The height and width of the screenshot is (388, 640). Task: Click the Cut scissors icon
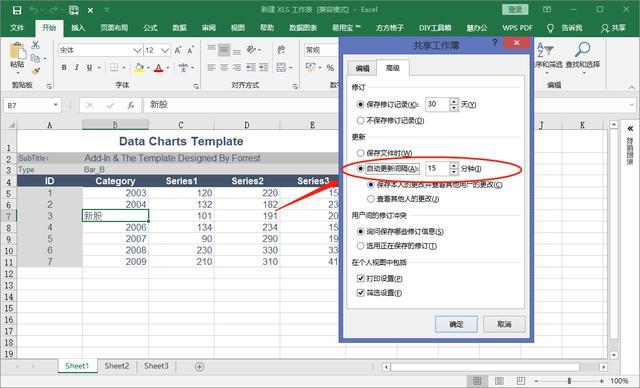(36, 45)
